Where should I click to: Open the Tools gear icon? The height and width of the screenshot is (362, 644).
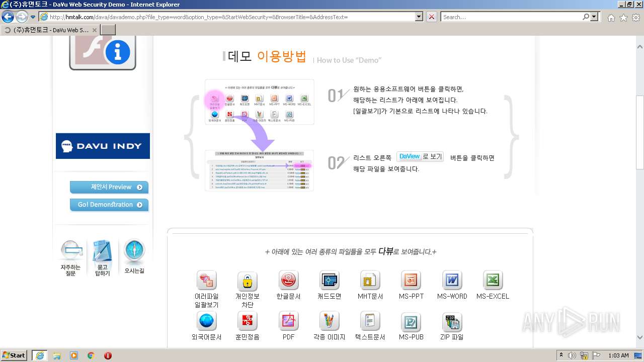click(635, 17)
